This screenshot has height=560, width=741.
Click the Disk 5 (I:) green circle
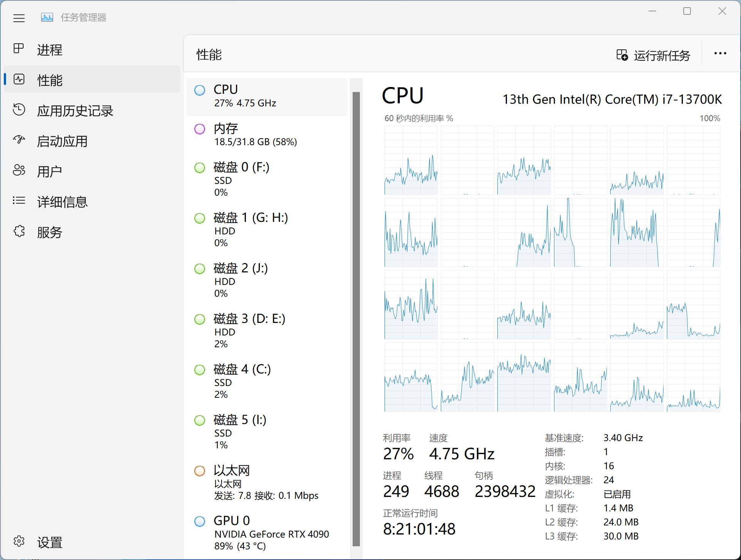pos(199,421)
